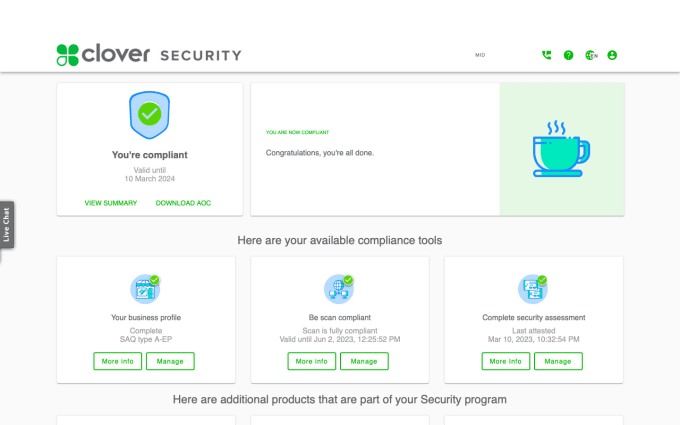Click the phone callback icon in header
This screenshot has width=680, height=425.
coord(546,55)
